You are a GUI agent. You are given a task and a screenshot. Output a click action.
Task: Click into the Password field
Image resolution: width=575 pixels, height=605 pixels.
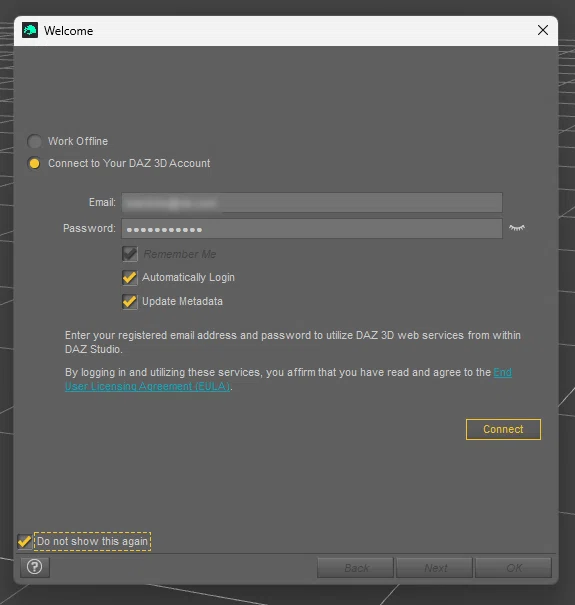click(312, 228)
